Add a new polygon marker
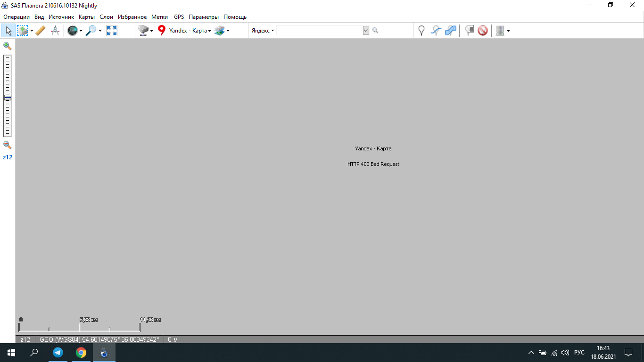This screenshot has width=644, height=362. tap(451, 31)
